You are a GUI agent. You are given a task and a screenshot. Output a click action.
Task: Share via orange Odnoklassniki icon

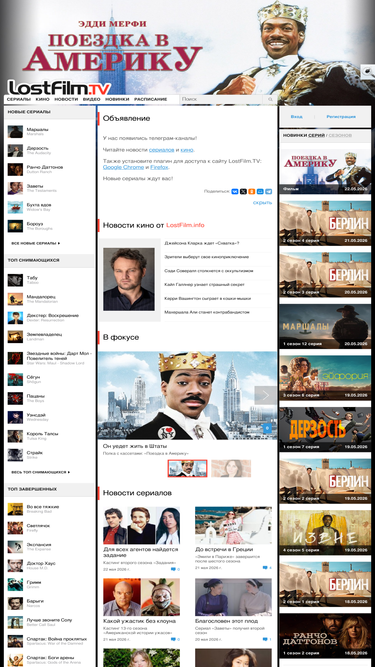(252, 191)
